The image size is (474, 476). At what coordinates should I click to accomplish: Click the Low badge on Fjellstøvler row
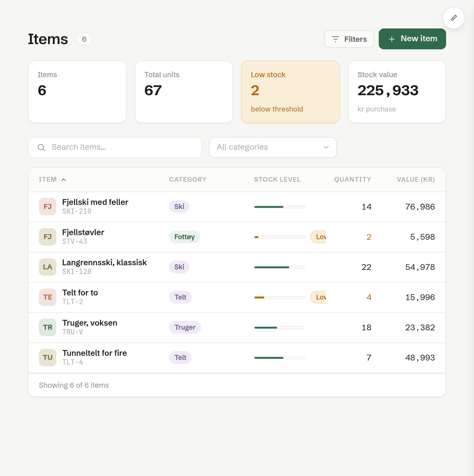coord(318,237)
